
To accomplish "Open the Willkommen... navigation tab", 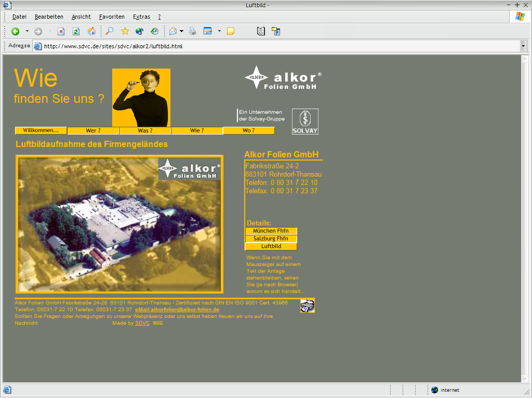I will pos(41,130).
